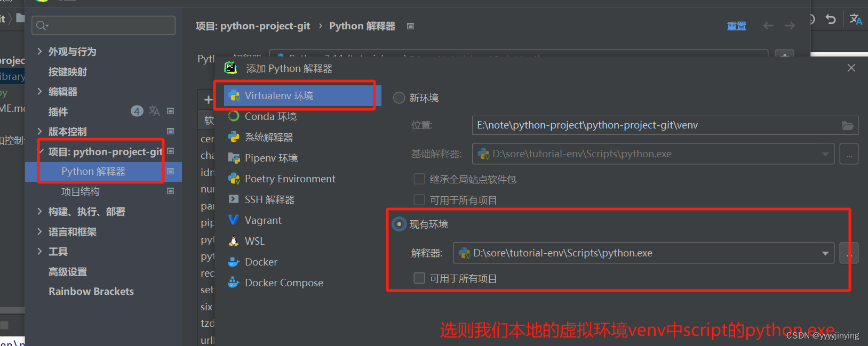Toggle 可用于所有项目 checkbox under 新环境
The image size is (868, 346).
coord(419,200)
